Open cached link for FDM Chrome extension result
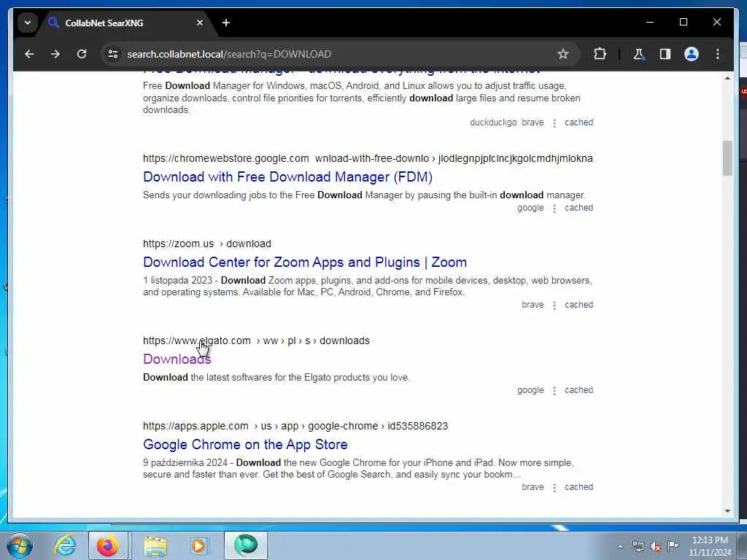Image resolution: width=747 pixels, height=560 pixels. pyautogui.click(x=578, y=208)
